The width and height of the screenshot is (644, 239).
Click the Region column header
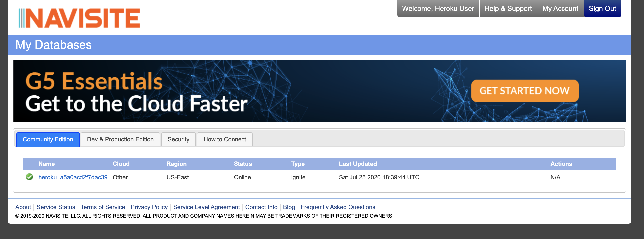pos(176,164)
